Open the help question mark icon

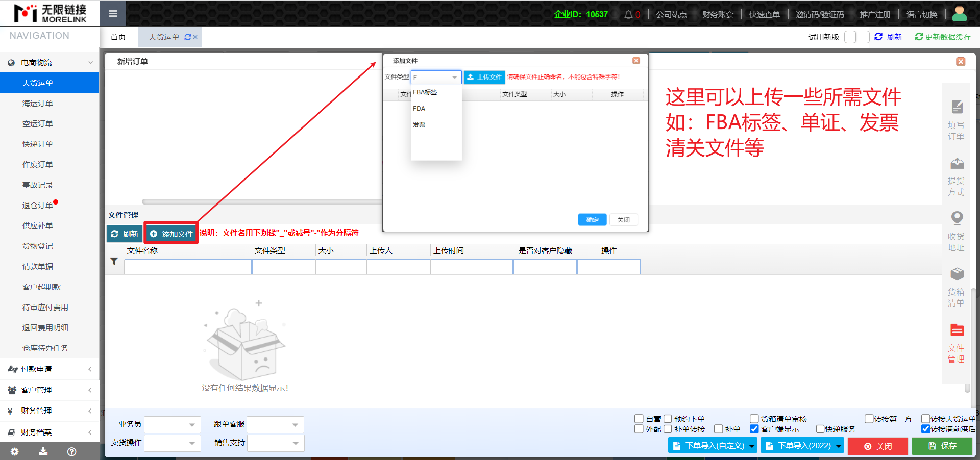(72, 451)
